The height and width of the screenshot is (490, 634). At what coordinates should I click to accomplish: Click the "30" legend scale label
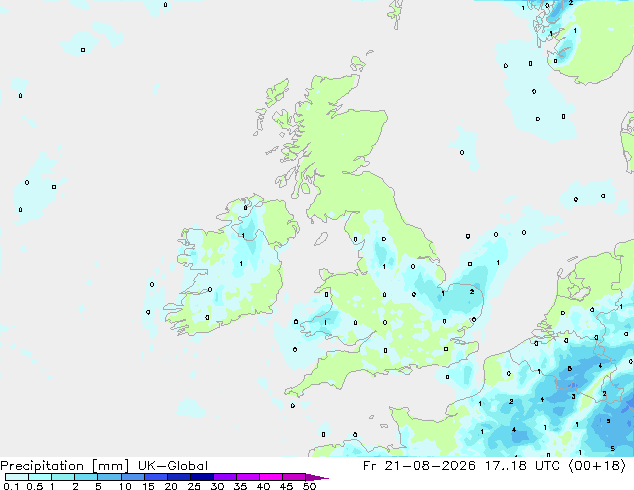[217, 486]
